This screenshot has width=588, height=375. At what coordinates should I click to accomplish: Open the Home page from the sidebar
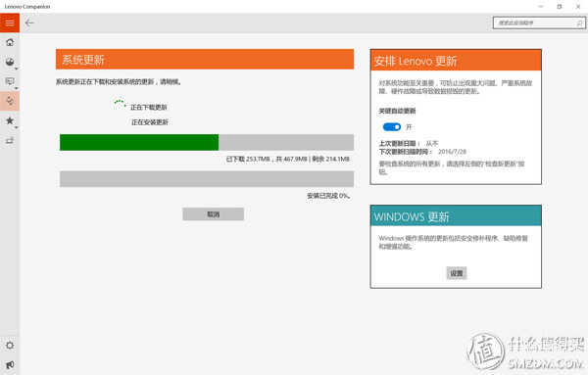point(10,42)
